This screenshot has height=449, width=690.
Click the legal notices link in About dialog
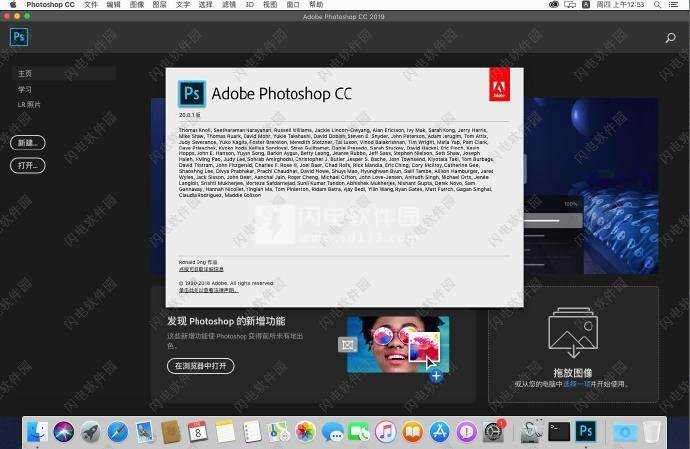[209, 290]
